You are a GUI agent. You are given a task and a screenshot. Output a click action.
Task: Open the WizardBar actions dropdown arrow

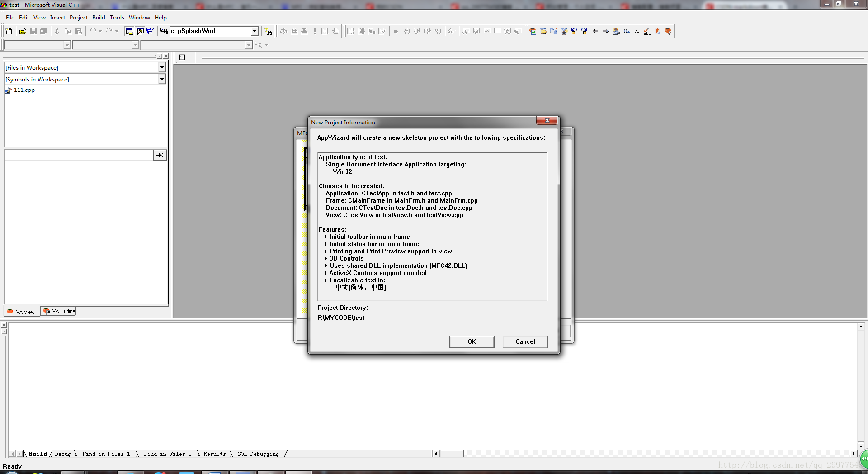tap(266, 45)
